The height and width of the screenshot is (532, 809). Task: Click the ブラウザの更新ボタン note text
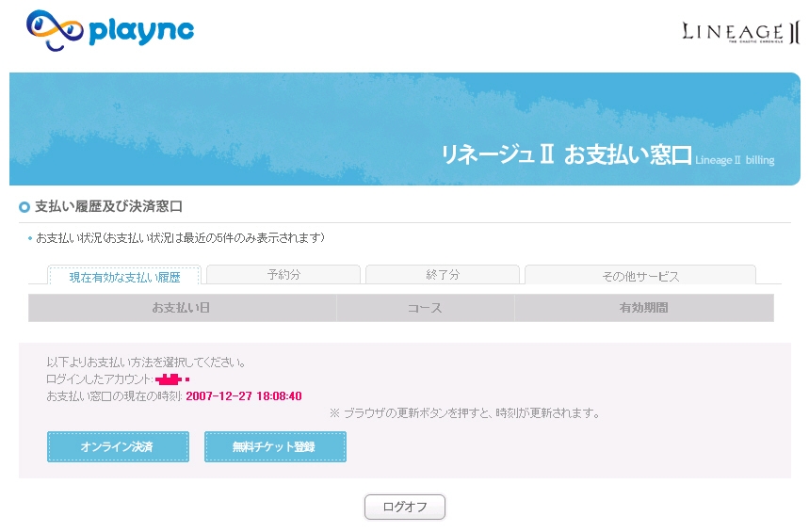pyautogui.click(x=464, y=413)
